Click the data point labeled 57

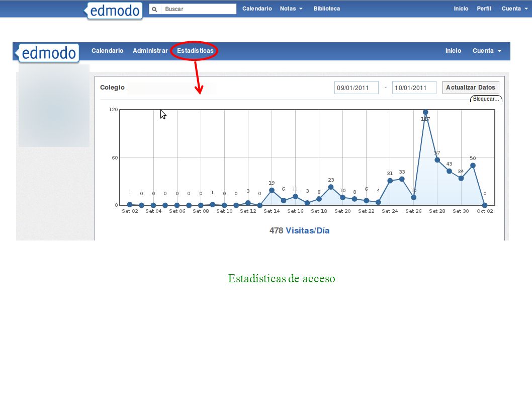pos(437,160)
